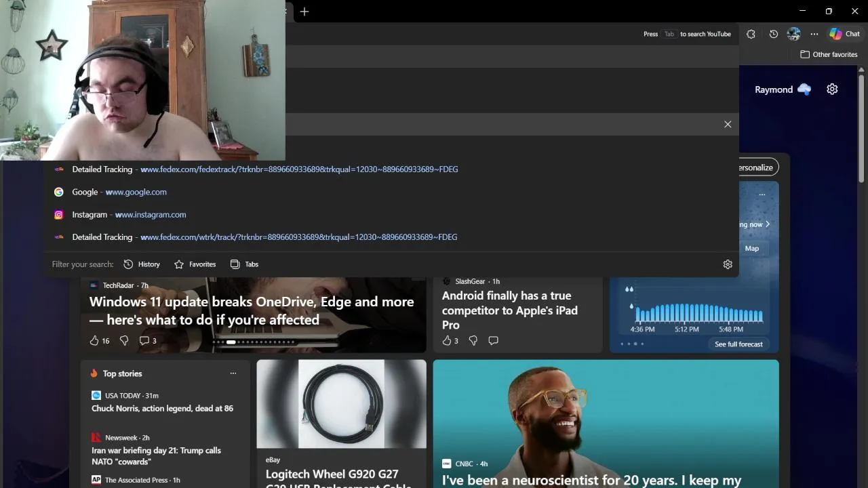The width and height of the screenshot is (868, 488).
Task: Open Iran war briefing day 21 story
Action: click(x=157, y=455)
